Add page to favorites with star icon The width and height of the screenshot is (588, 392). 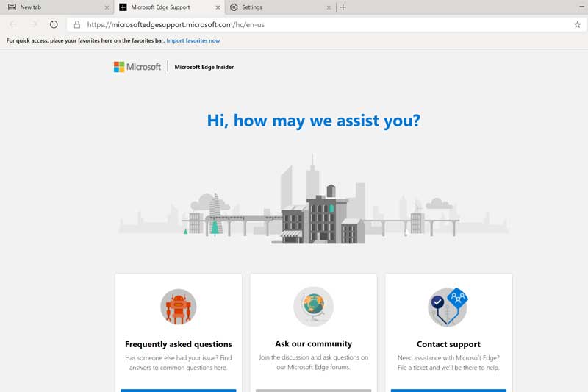coord(577,25)
